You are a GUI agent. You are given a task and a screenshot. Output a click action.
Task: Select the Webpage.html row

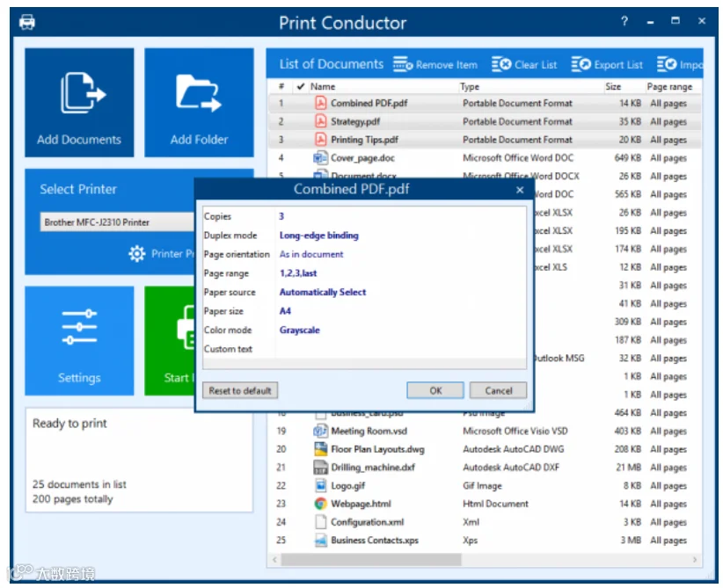485,504
